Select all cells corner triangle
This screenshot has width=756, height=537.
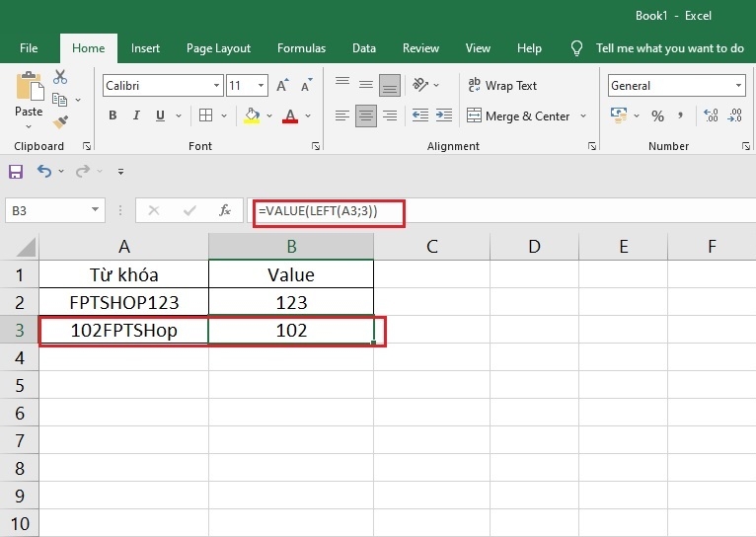[27, 247]
